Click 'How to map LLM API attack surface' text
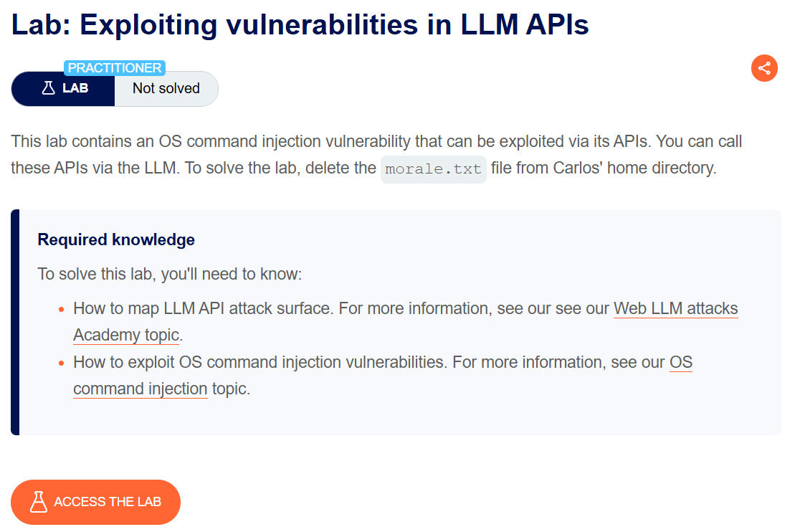Screen dimensions: 795x532 [202, 309]
